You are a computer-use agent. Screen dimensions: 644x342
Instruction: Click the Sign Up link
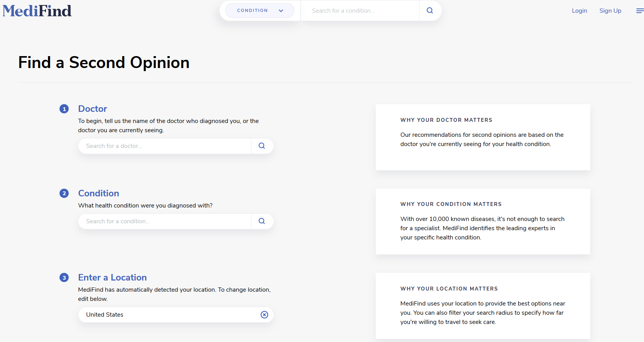coord(610,11)
